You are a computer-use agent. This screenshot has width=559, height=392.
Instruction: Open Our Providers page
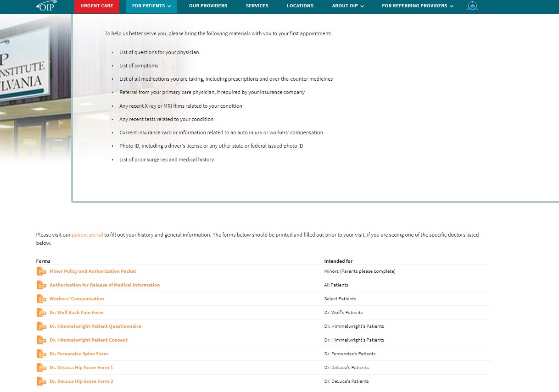208,6
